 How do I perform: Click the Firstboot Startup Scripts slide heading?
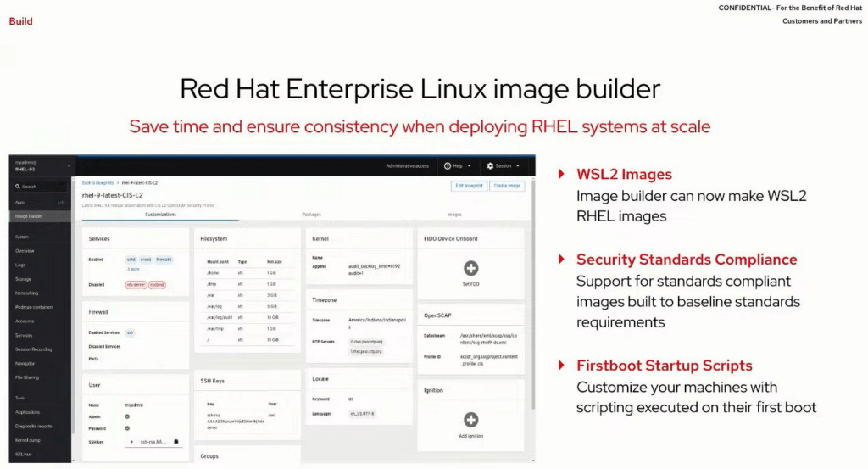coord(665,366)
